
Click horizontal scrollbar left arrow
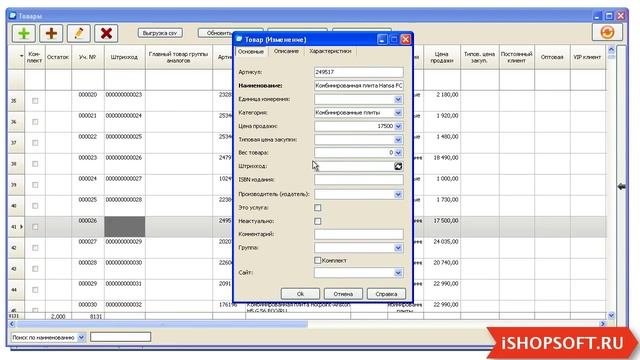coord(12,324)
